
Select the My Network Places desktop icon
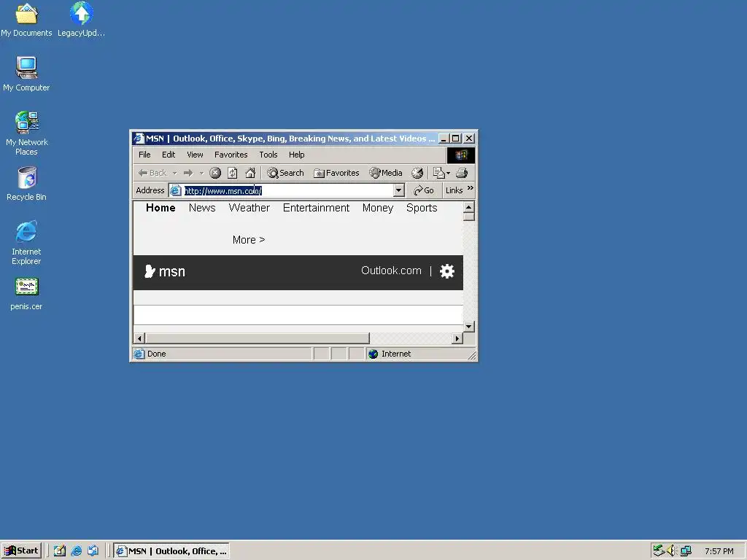click(x=27, y=133)
